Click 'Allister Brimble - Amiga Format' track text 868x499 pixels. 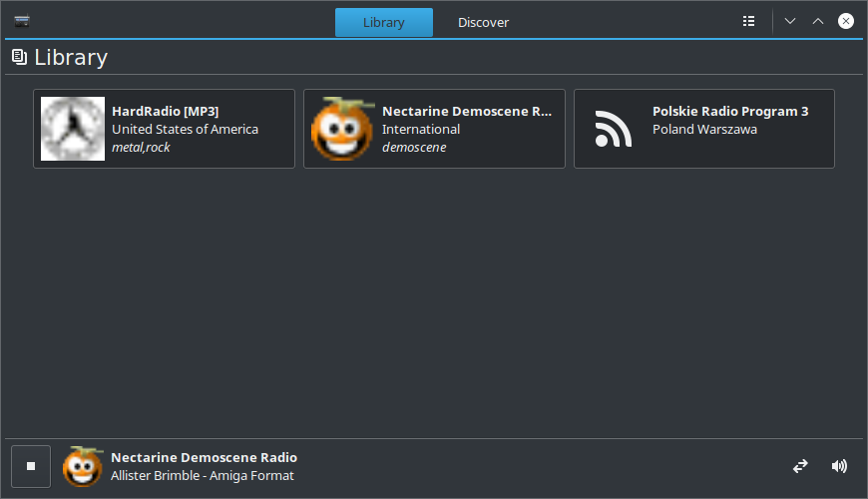[x=203, y=476]
